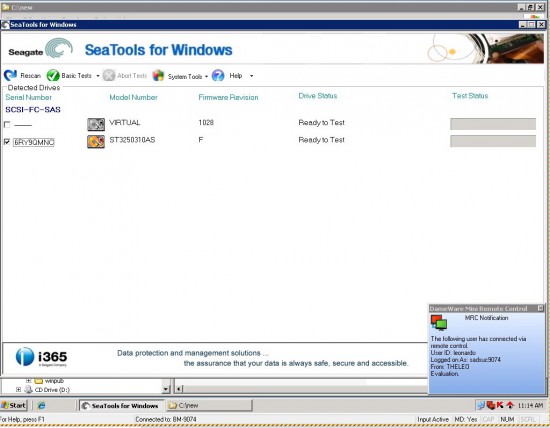Click the ST3250310AS Test Status progress bar

pyautogui.click(x=493, y=141)
